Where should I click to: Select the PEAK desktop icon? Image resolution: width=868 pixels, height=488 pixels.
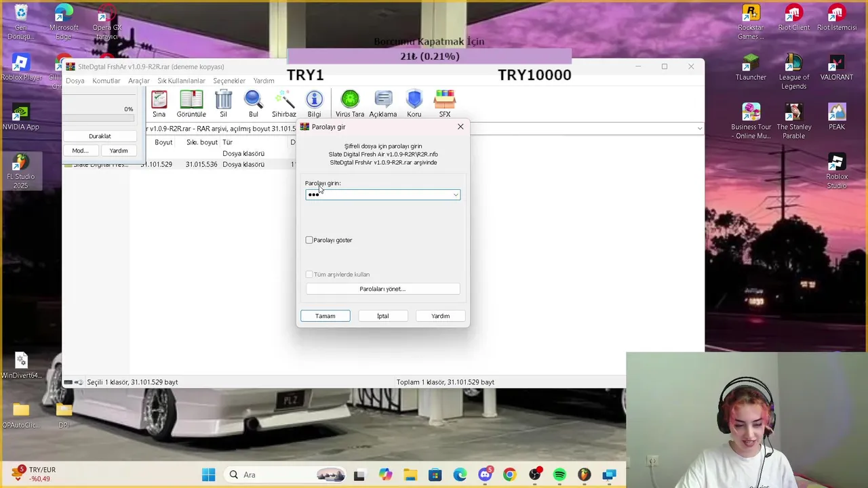click(x=837, y=117)
